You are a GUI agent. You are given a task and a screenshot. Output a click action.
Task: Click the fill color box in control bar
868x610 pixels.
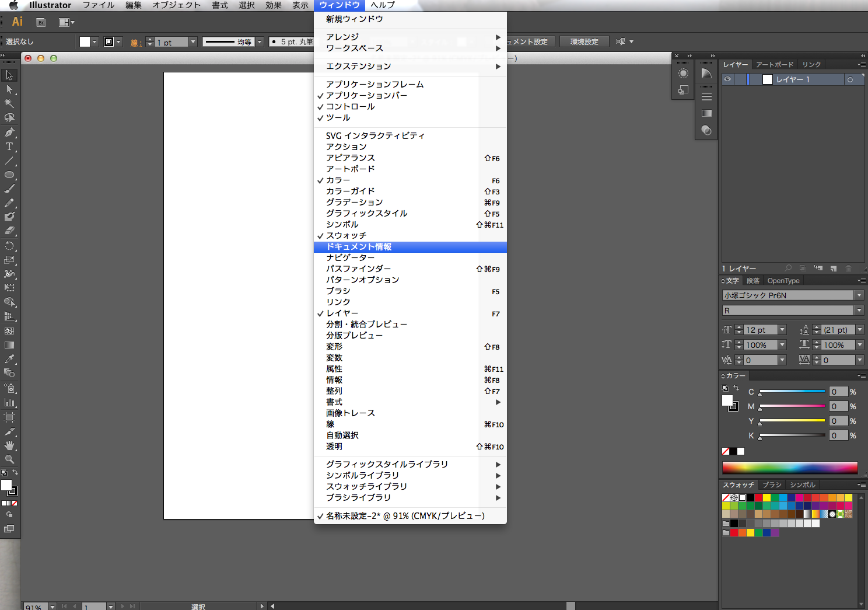[x=85, y=42]
